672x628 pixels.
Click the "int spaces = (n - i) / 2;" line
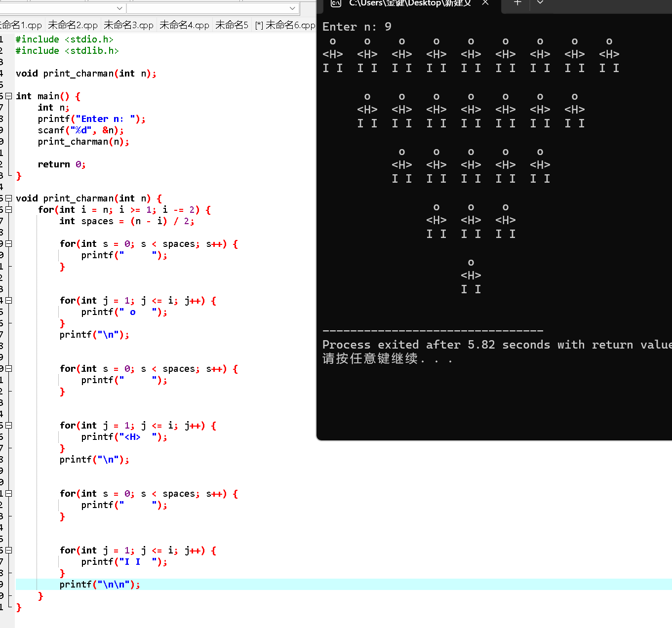pos(127,221)
